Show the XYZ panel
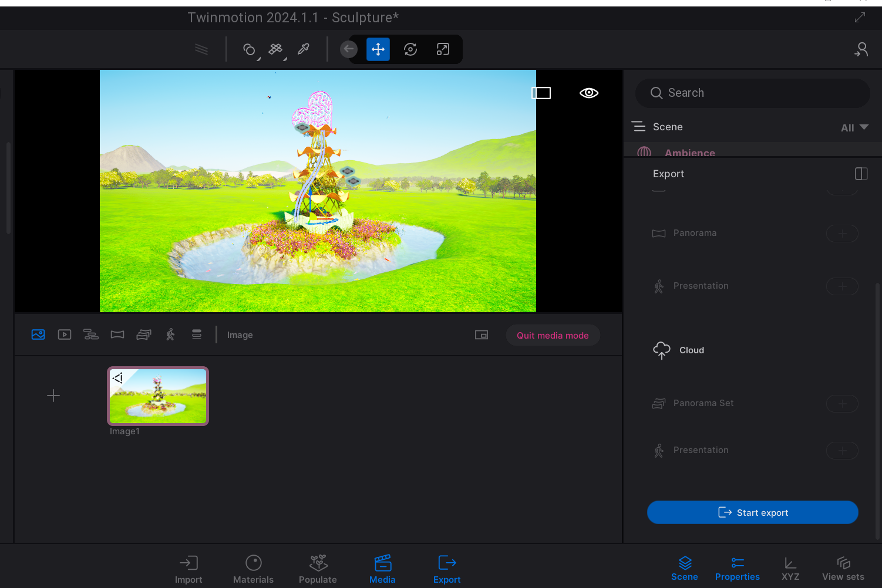 pyautogui.click(x=790, y=569)
